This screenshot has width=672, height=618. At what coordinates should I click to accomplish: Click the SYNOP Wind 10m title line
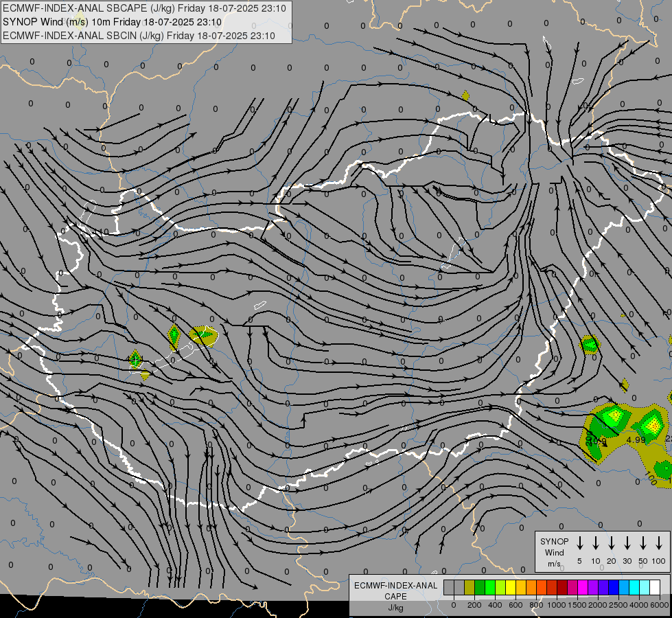pos(112,22)
